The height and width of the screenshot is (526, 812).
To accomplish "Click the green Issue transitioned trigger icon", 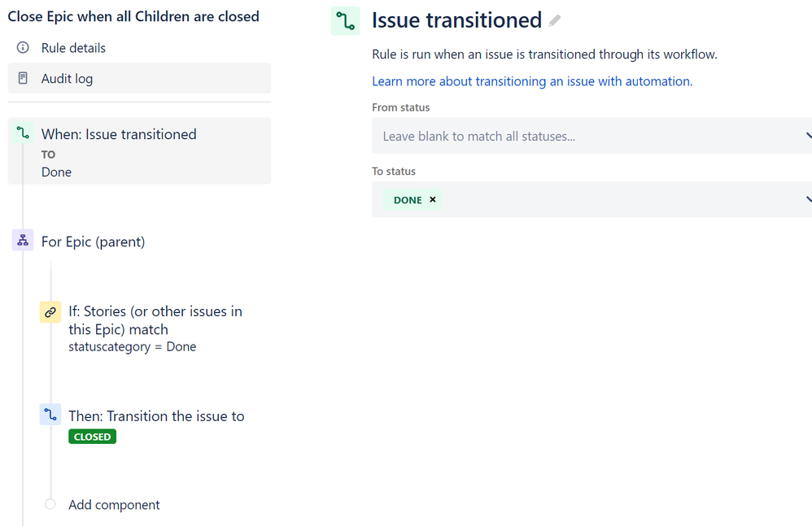I will pyautogui.click(x=345, y=20).
